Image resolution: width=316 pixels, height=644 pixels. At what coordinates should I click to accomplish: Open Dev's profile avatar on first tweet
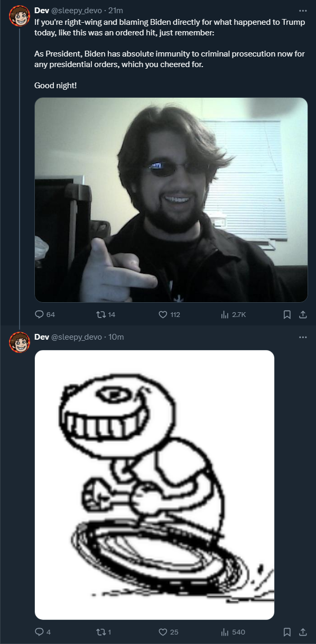tap(20, 16)
